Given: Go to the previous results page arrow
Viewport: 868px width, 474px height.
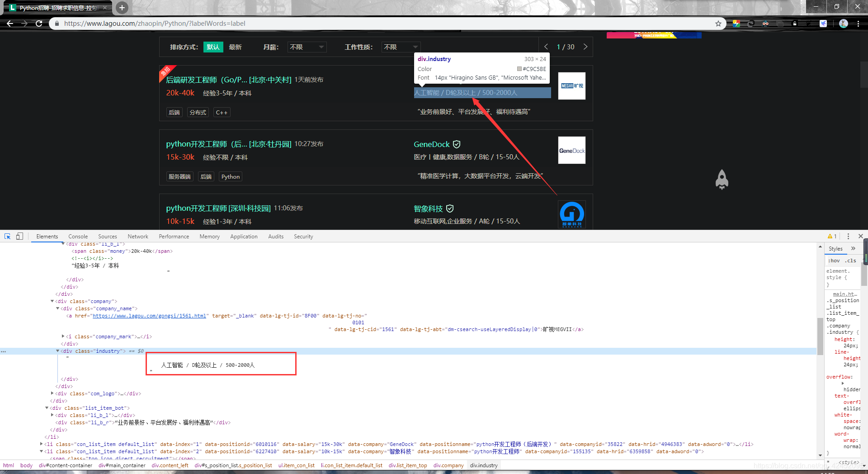Looking at the screenshot, I should (x=546, y=47).
